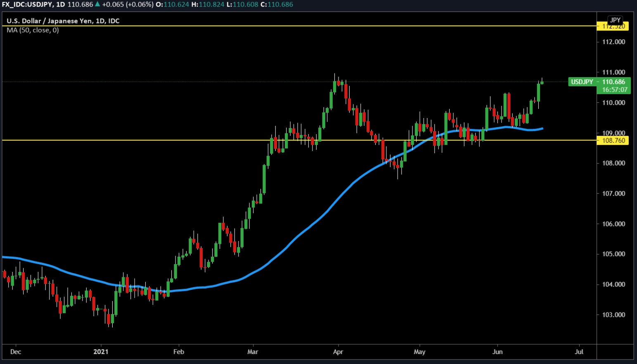Click the Dec label on time axis
The height and width of the screenshot is (364, 637).
point(16,352)
